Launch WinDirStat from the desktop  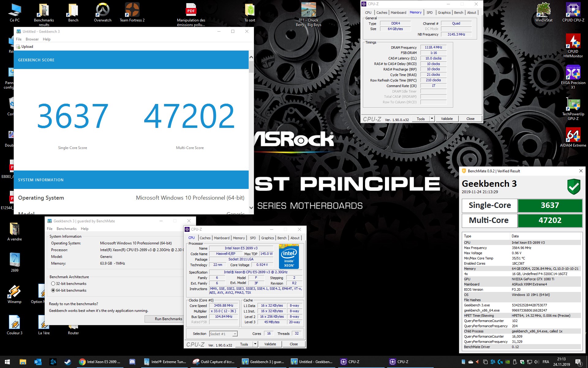544,13
